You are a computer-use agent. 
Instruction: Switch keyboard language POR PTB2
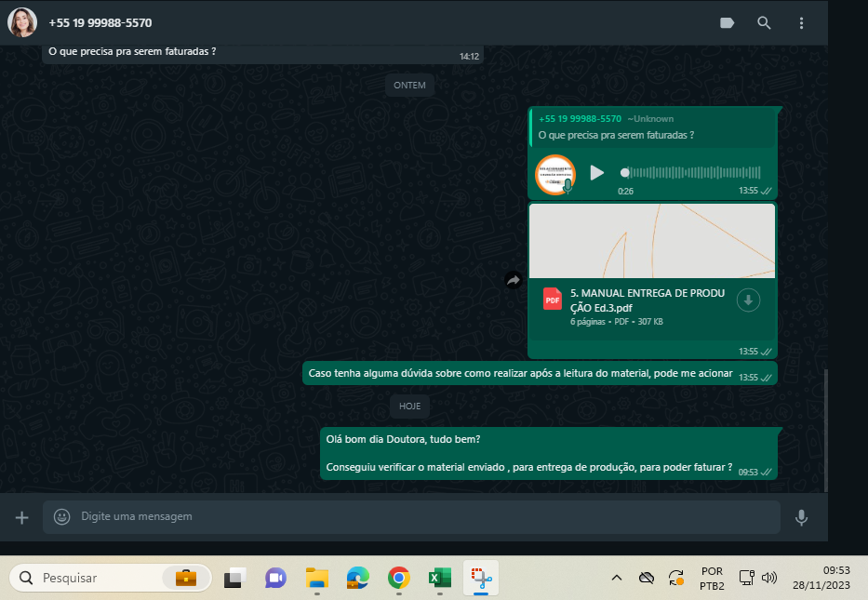tap(712, 578)
